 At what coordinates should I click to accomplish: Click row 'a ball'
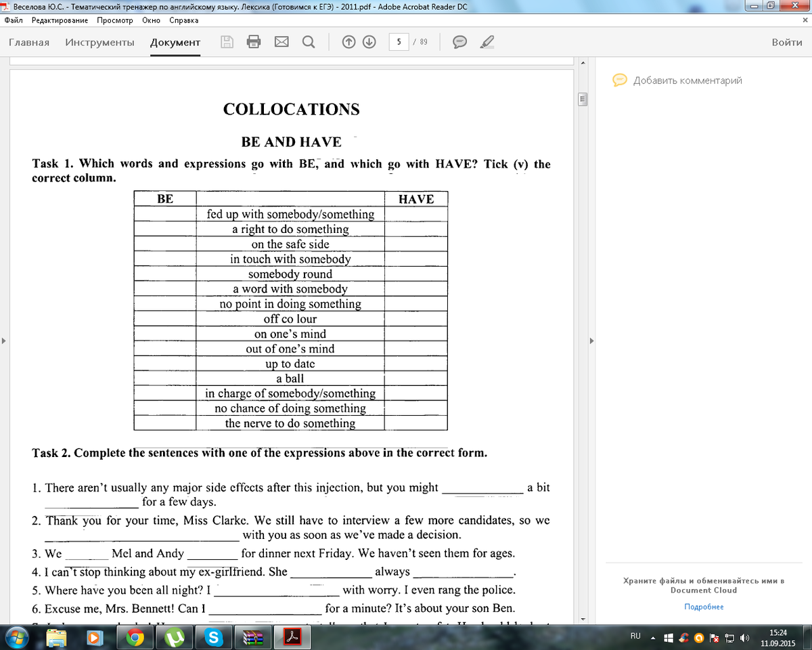click(x=290, y=378)
